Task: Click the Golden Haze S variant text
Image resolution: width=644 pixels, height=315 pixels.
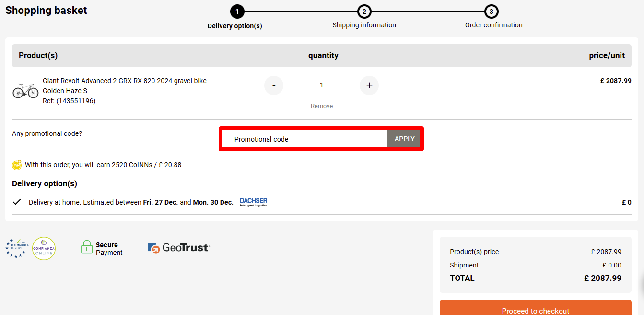Action: point(65,91)
